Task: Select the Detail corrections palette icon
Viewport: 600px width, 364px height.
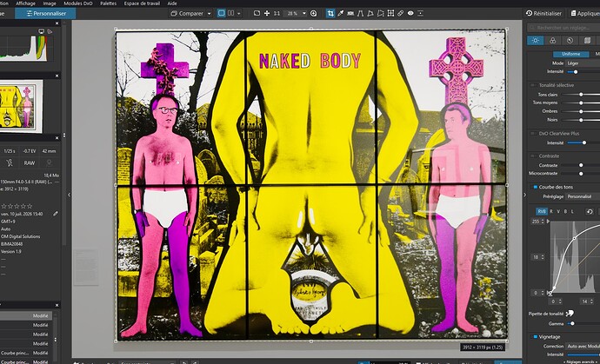Action: tap(570, 40)
